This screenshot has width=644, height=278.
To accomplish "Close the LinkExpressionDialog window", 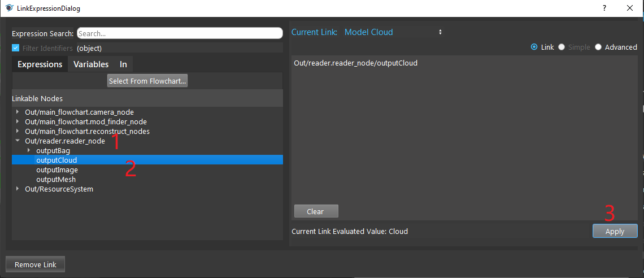I will click(629, 8).
